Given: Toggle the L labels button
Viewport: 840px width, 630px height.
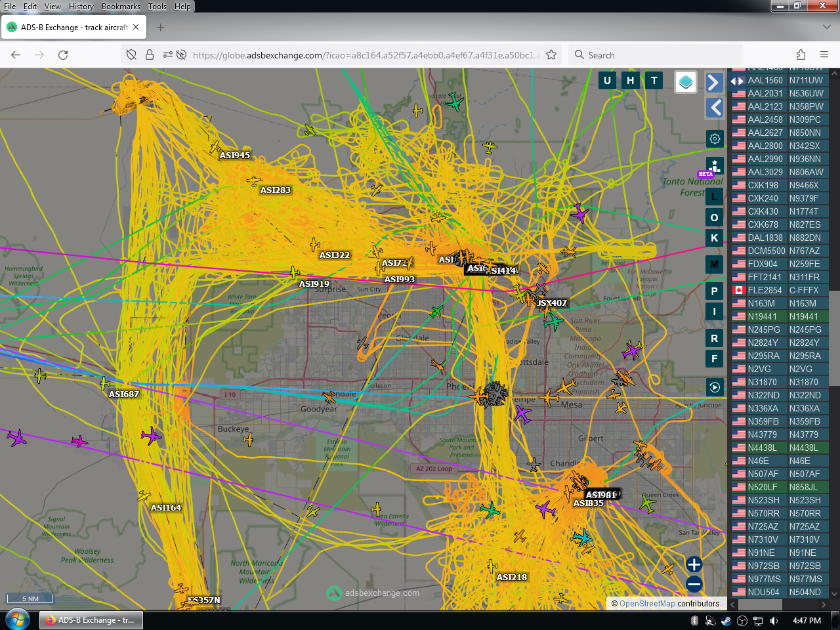Looking at the screenshot, I should coord(715,196).
